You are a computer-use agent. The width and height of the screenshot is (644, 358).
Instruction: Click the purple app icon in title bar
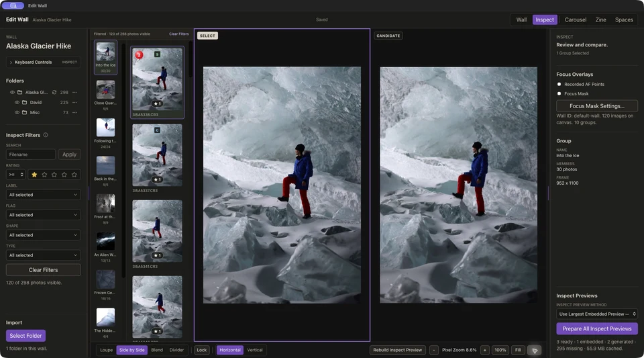click(x=13, y=5)
